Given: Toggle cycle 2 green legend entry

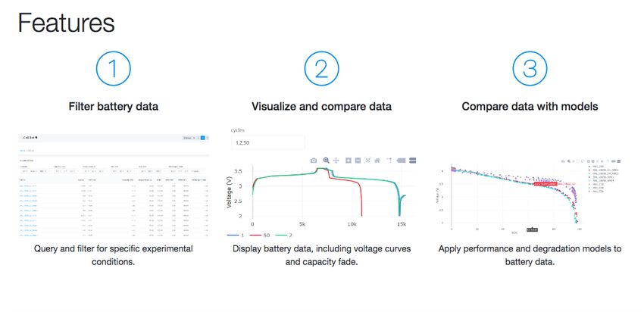Looking at the screenshot, I should click(281, 236).
